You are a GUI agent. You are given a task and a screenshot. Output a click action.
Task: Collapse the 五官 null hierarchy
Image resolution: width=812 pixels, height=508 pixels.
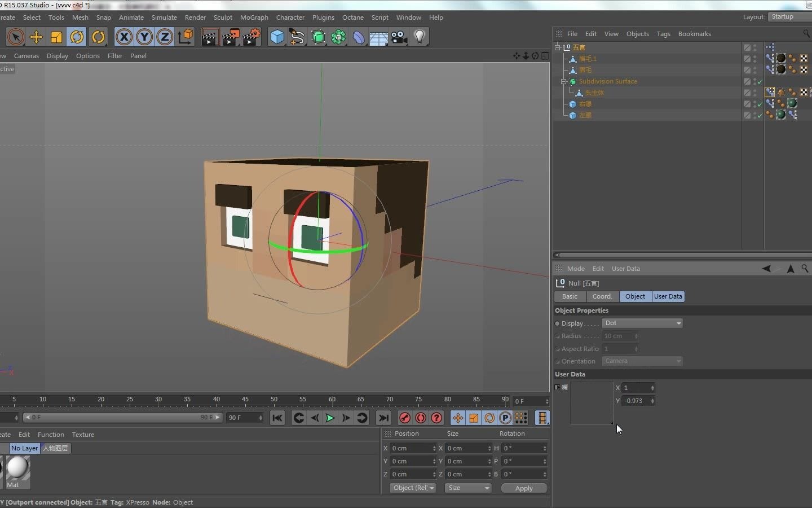558,47
